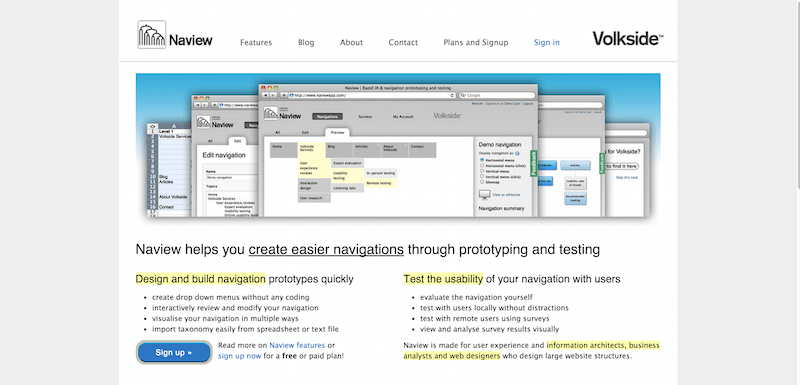The image size is (800, 385).
Task: Click the Volkside brand logo
Action: (x=628, y=39)
